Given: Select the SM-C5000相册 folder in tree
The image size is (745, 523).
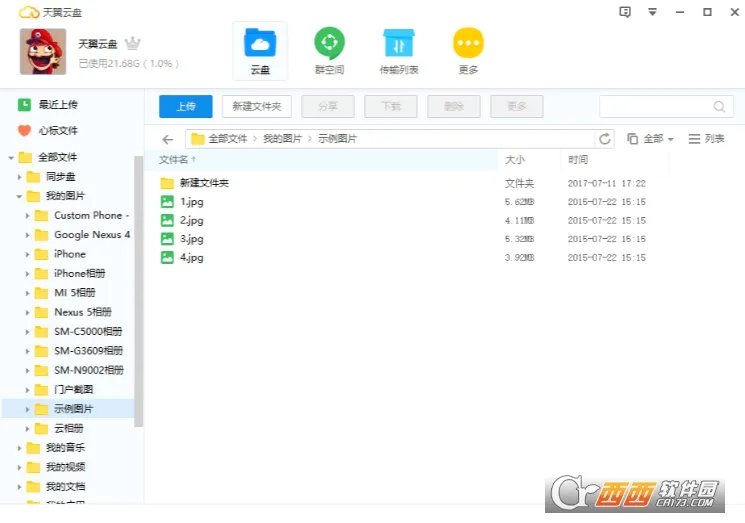Looking at the screenshot, I should tap(87, 332).
